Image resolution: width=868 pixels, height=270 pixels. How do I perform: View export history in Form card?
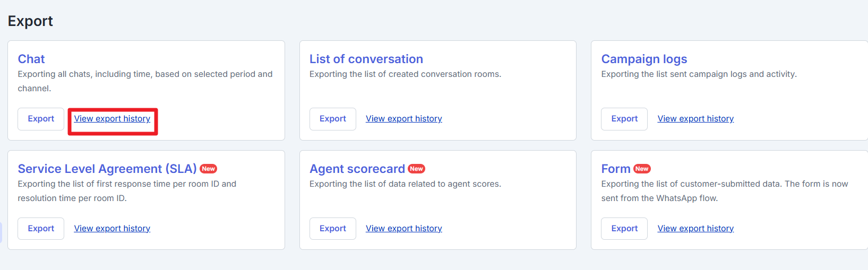point(695,229)
